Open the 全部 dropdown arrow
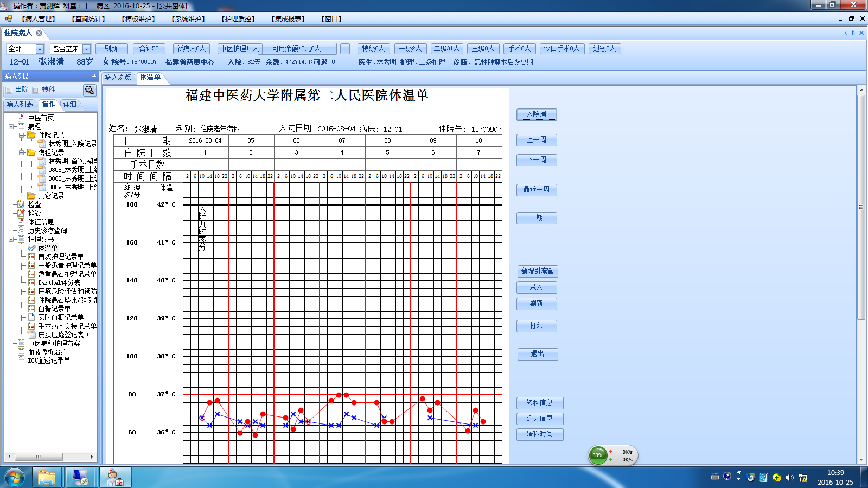Viewport: 868px width, 488px height. [40, 49]
